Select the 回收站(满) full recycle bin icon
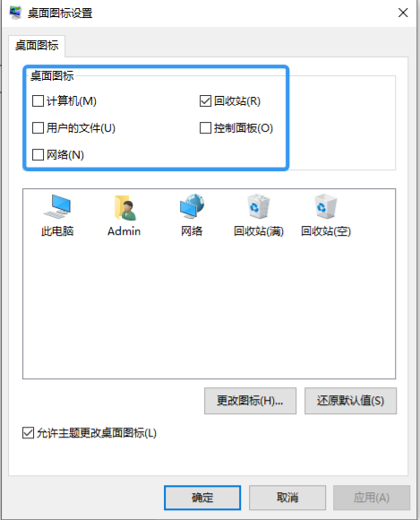Viewport: 420px width, 520px height. click(259, 206)
